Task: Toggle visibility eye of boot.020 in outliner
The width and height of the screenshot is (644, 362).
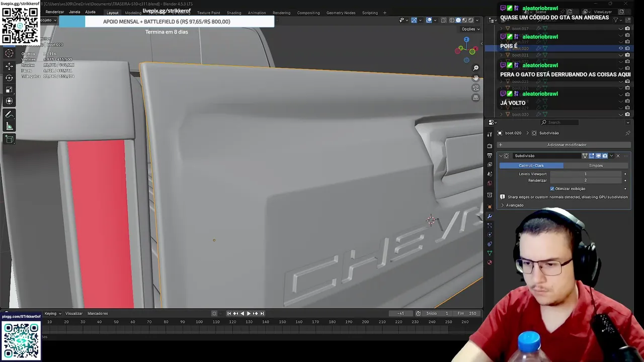Action: (x=620, y=48)
